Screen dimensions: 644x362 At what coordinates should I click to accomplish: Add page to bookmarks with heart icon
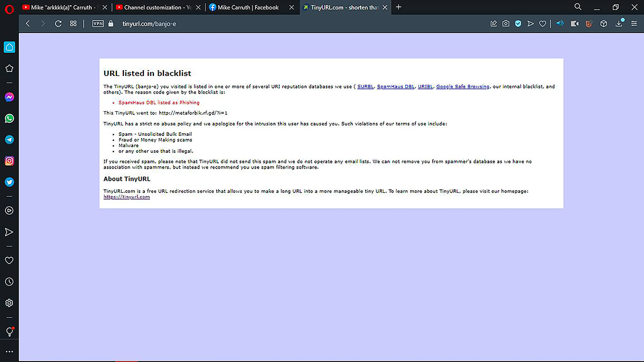tap(542, 24)
